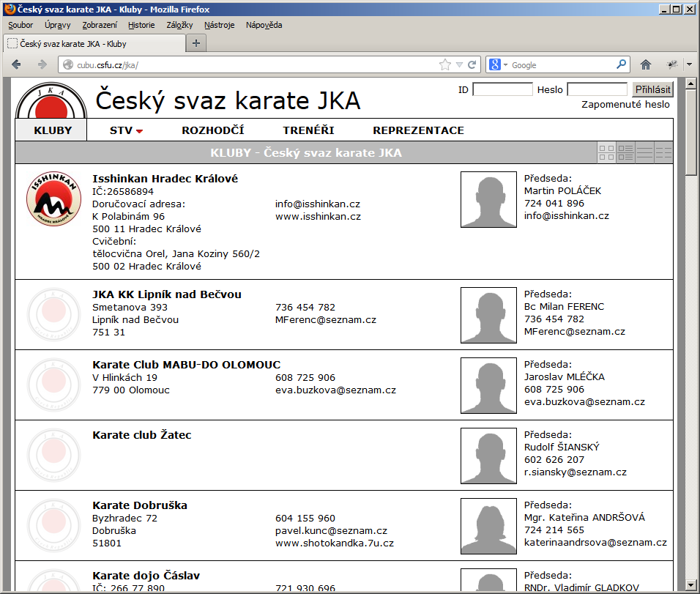Click the Zapomenuté heslo link

point(625,105)
